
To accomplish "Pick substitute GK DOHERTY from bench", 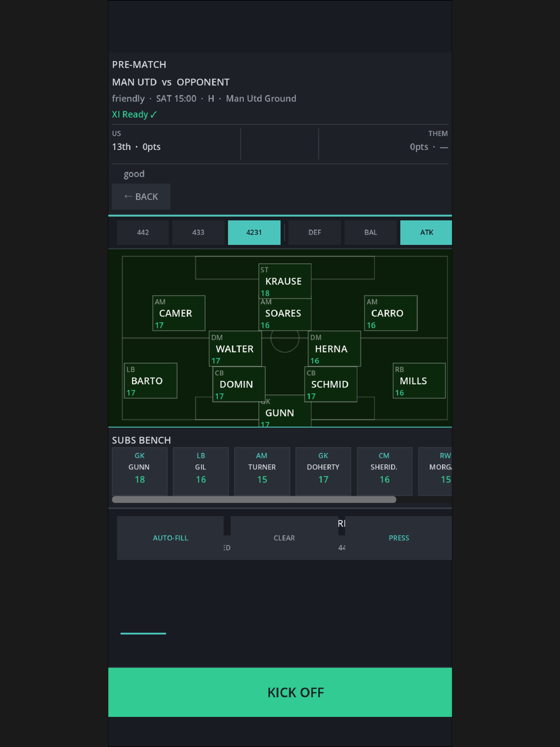I will point(323,471).
